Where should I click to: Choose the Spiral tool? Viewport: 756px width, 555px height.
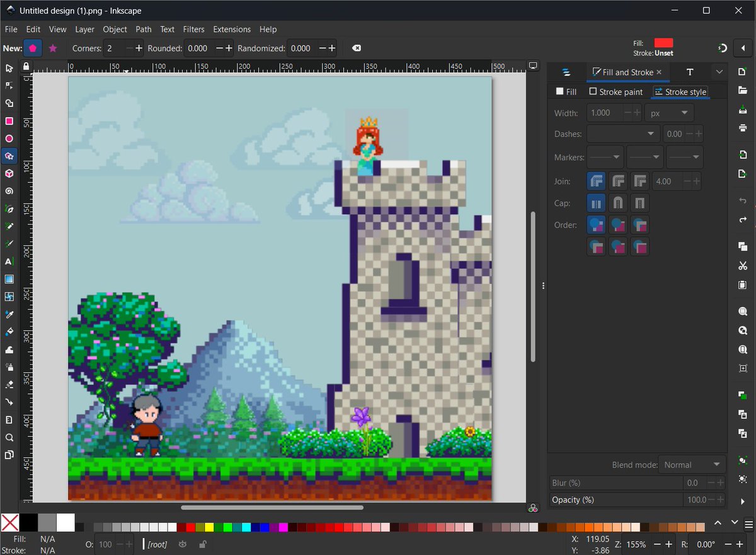[x=9, y=191]
